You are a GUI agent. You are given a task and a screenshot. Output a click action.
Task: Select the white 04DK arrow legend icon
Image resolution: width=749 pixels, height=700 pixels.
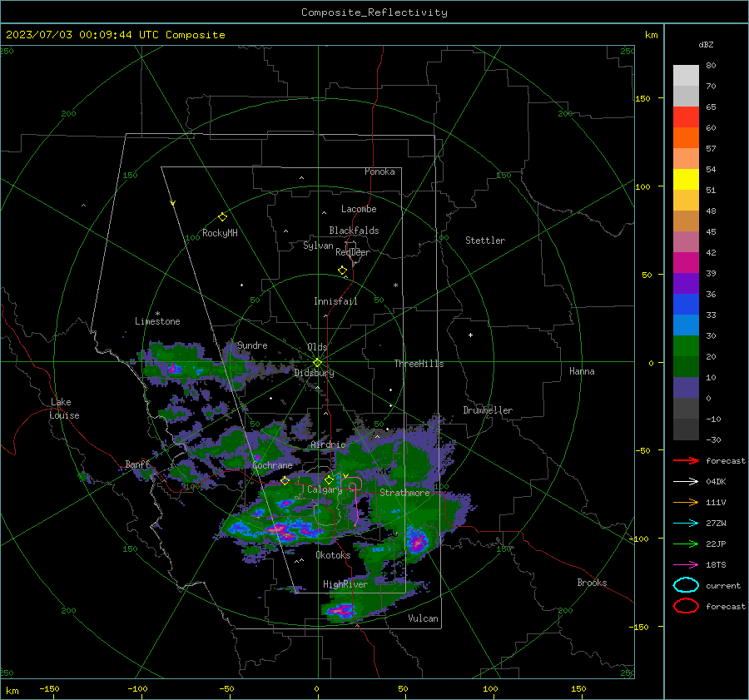[x=686, y=482]
